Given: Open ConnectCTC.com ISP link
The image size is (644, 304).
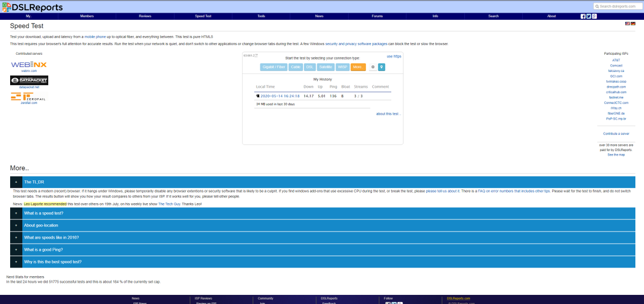Looking at the screenshot, I should [616, 102].
